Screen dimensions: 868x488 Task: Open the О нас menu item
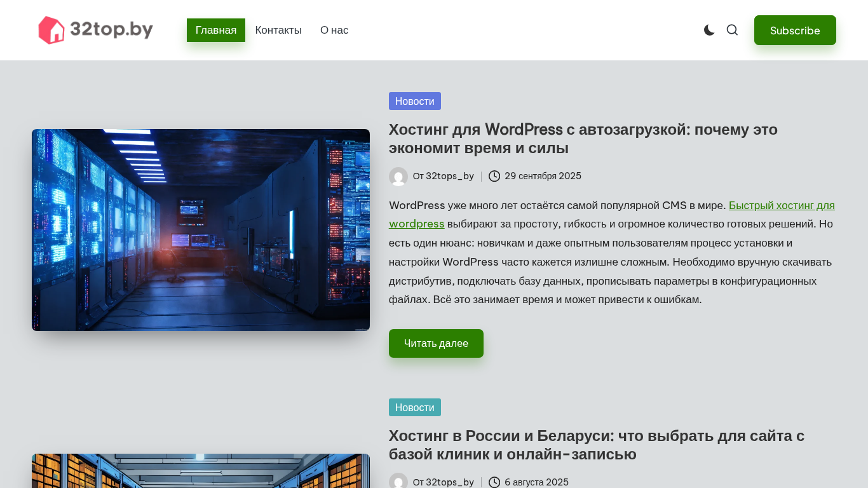(334, 30)
